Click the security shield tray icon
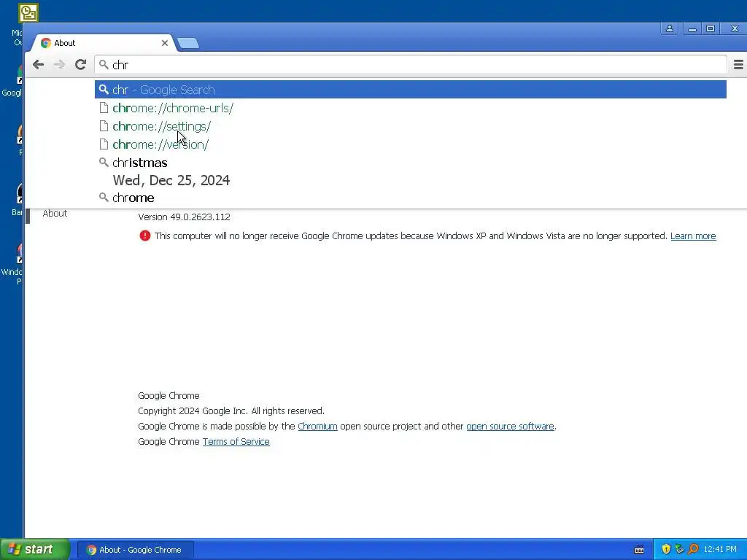Screen dimensions: 747x560 pos(666,550)
